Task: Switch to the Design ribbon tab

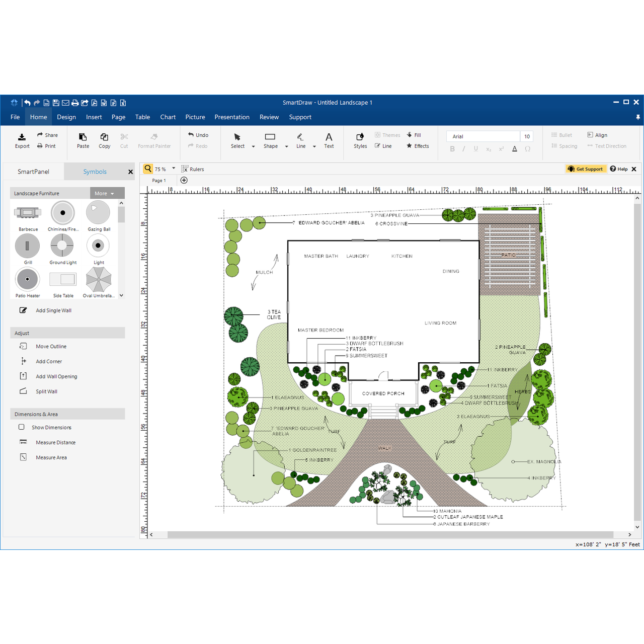Action: (66, 117)
